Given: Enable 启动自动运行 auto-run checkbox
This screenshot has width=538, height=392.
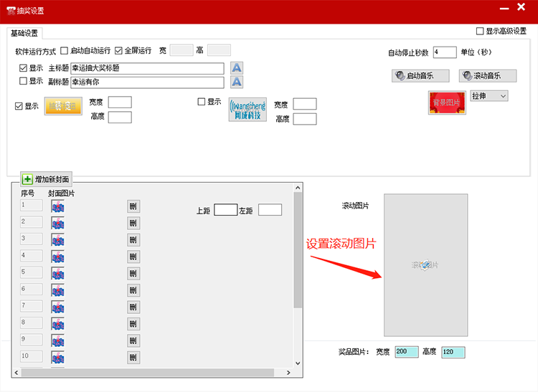Looking at the screenshot, I should (x=65, y=51).
